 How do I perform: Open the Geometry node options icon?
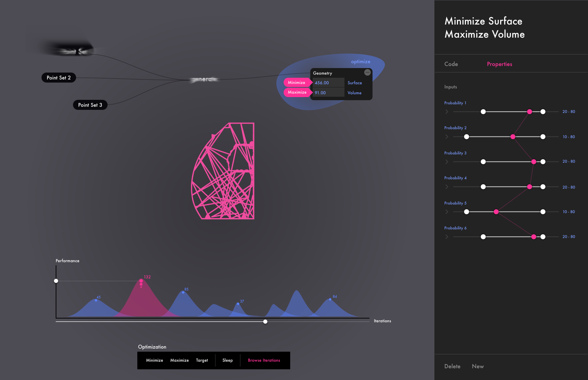[367, 73]
